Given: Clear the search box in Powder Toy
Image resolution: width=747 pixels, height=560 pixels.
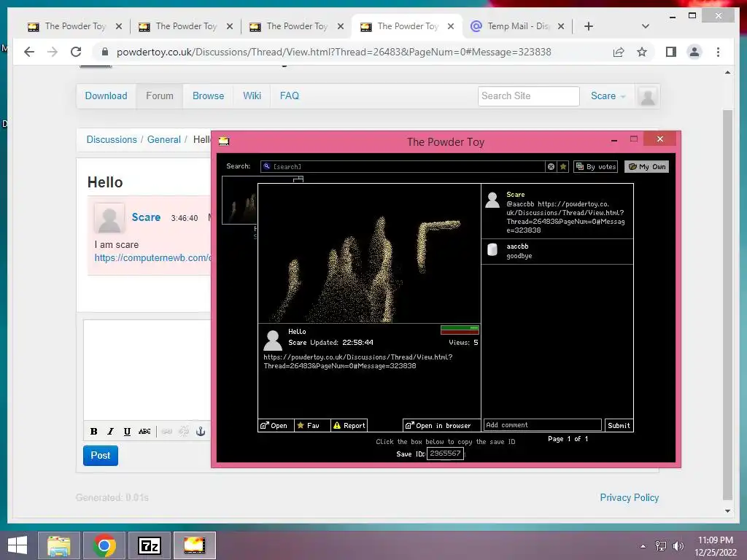Looking at the screenshot, I should click(551, 167).
